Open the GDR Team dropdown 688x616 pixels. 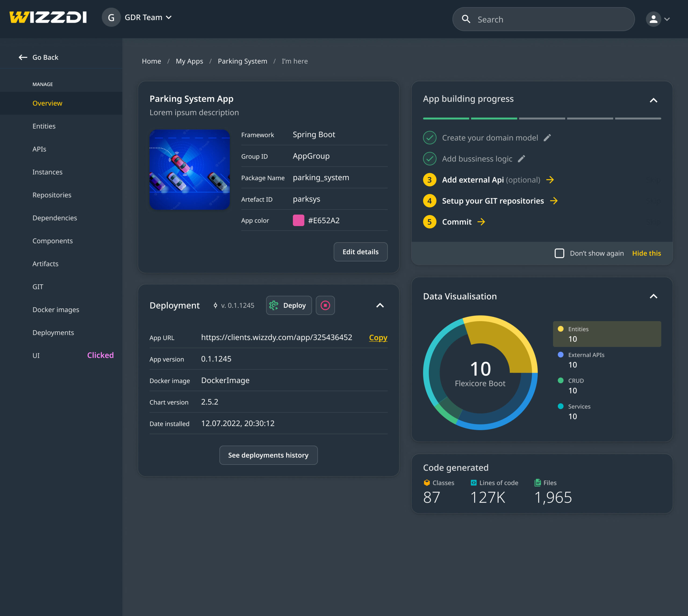coord(148,17)
